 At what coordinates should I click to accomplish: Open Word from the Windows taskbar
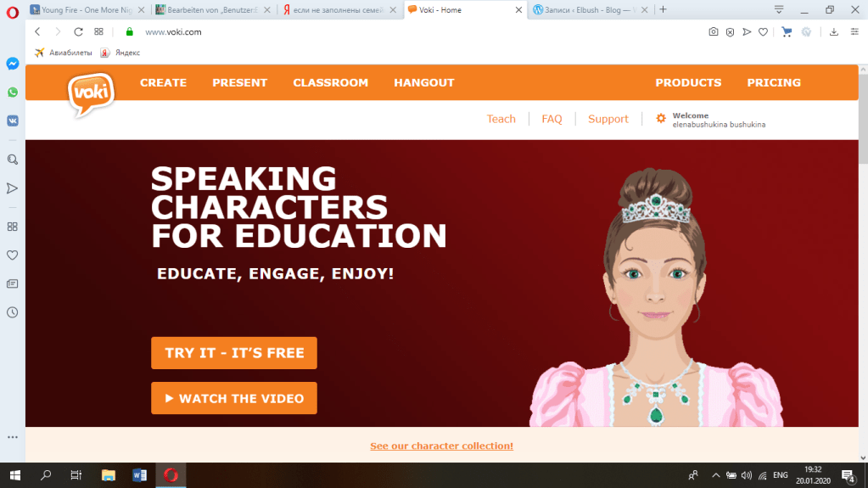tap(139, 475)
